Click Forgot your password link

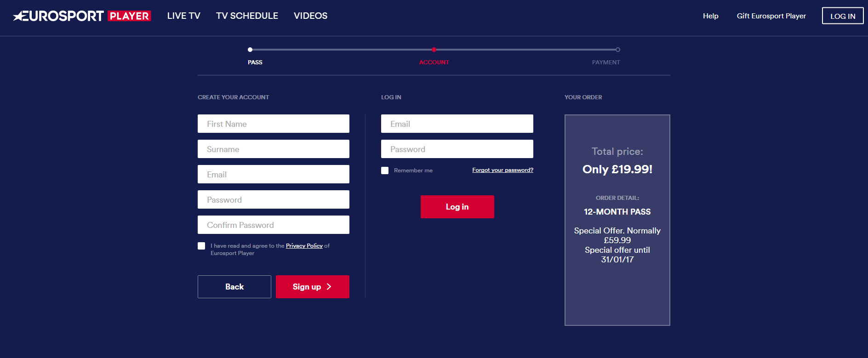tap(503, 170)
